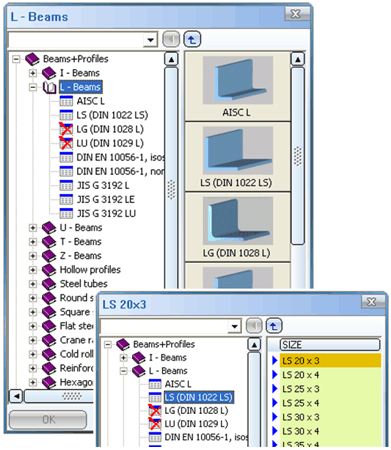Click the JIS G 3192 LU table icon

click(66, 213)
